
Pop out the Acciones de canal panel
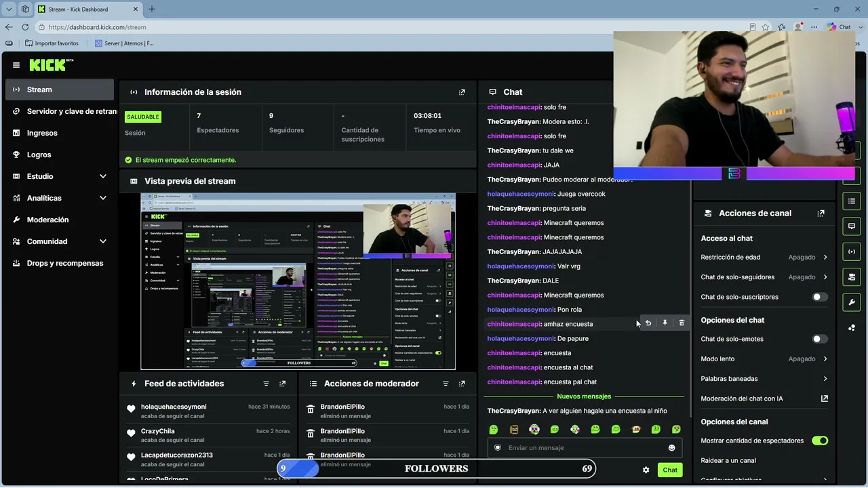(821, 213)
